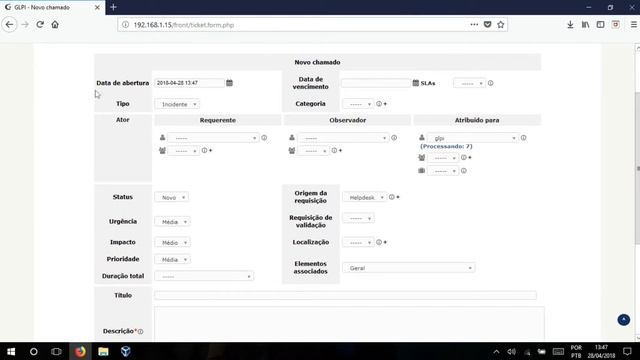Add new Origem da requisição with plus icon
640x360 pixels.
[398, 197]
